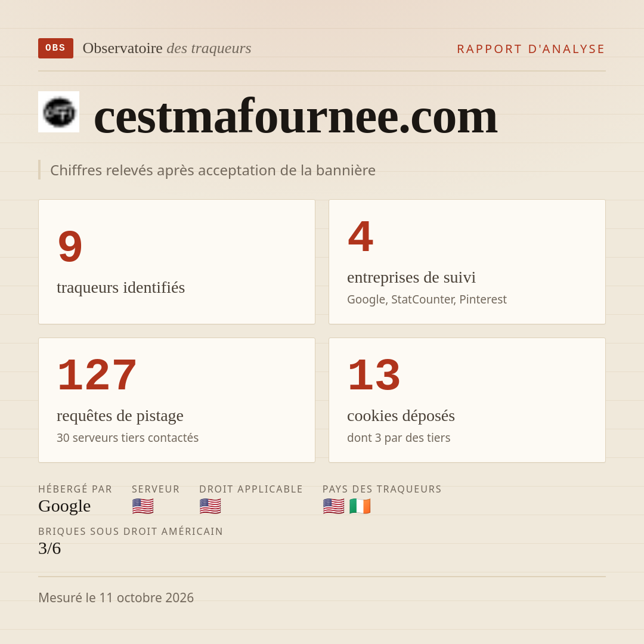Click the US flag under Serveur
The width and height of the screenshot is (644, 644).
coord(143,506)
